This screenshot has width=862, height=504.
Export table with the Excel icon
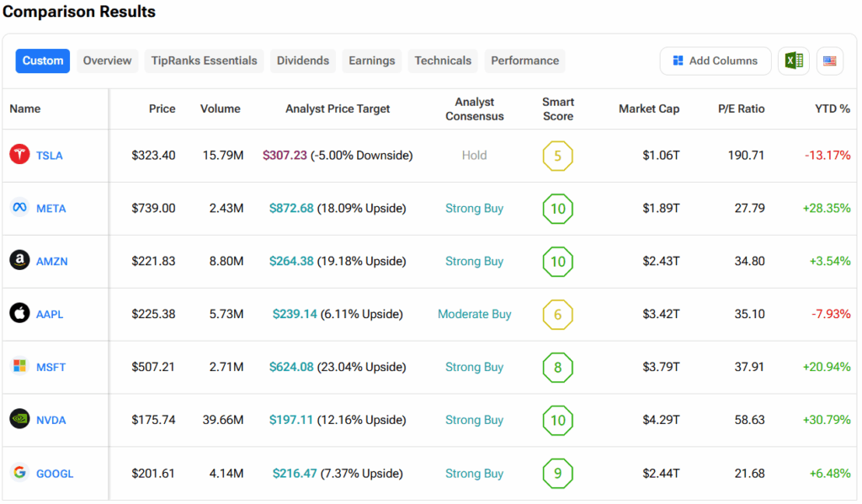coord(793,61)
